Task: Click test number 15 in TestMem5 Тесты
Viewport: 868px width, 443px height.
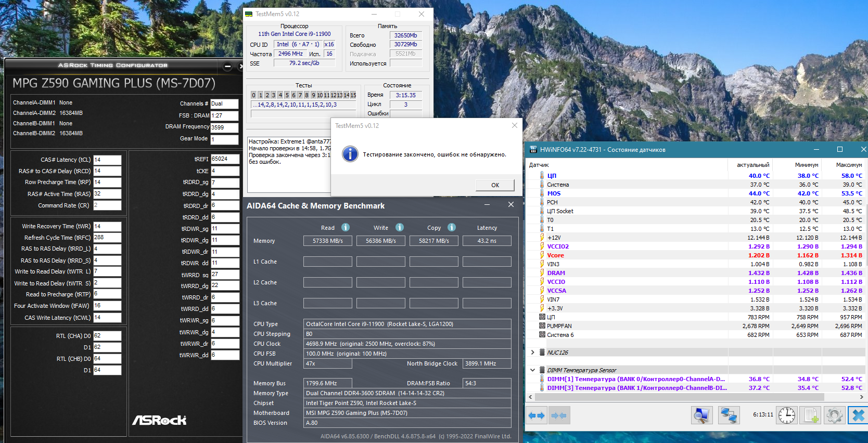Action: (353, 95)
